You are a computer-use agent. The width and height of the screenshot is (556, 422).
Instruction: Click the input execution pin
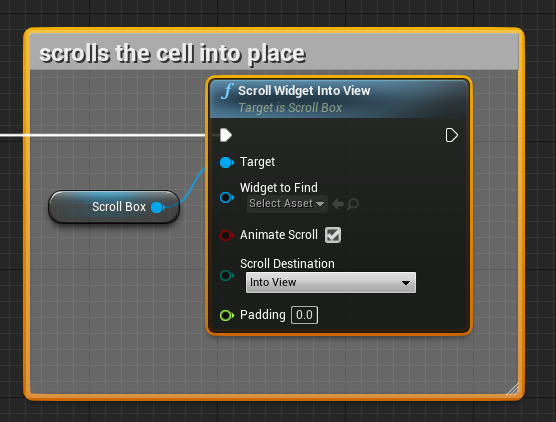pos(226,135)
